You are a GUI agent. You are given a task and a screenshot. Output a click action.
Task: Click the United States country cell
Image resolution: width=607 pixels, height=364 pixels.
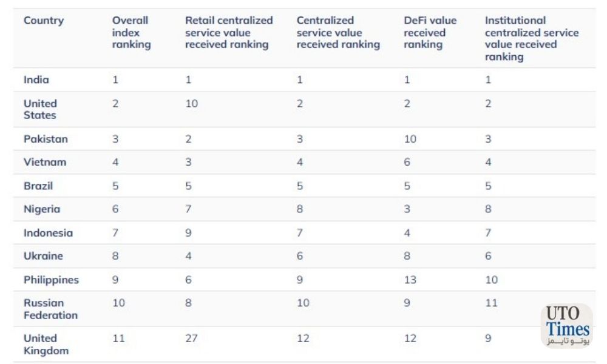point(40,109)
